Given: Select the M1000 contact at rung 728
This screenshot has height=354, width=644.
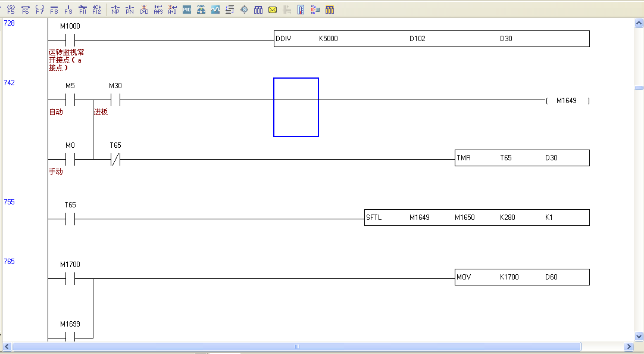Looking at the screenshot, I should (70, 40).
